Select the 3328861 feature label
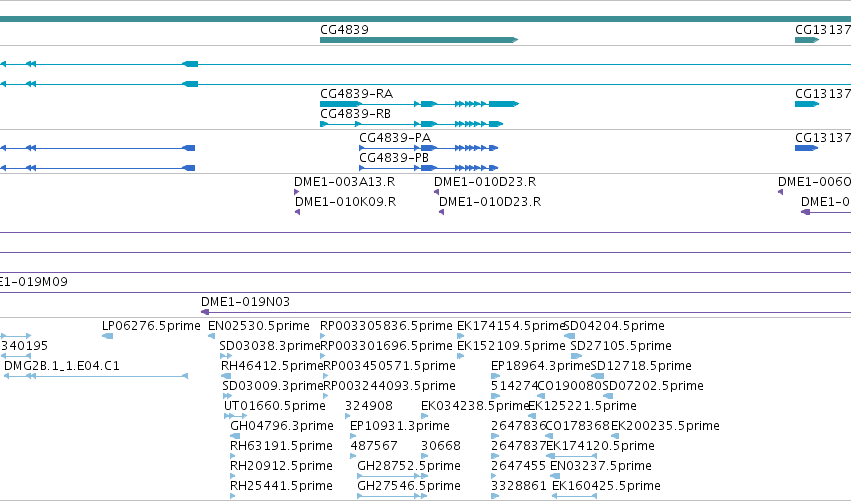This screenshot has height=501, width=851. [x=518, y=487]
